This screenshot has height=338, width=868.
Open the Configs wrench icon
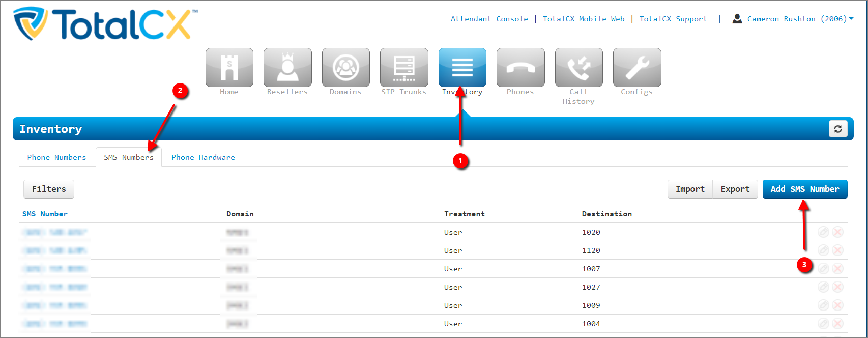click(637, 68)
